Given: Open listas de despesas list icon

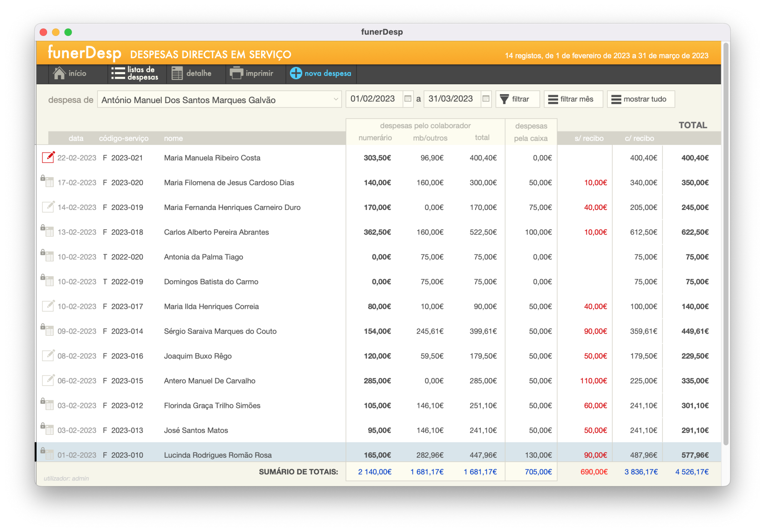Looking at the screenshot, I should tap(118, 73).
